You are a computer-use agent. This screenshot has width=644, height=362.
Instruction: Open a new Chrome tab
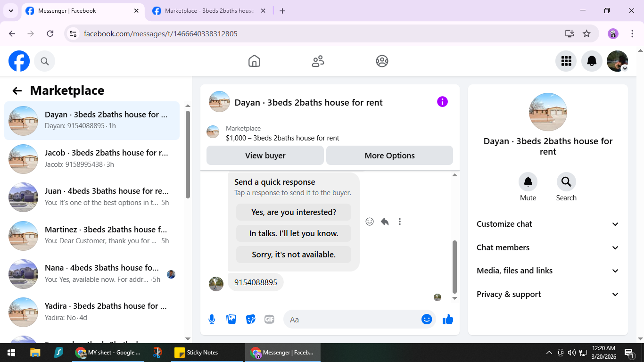(282, 11)
